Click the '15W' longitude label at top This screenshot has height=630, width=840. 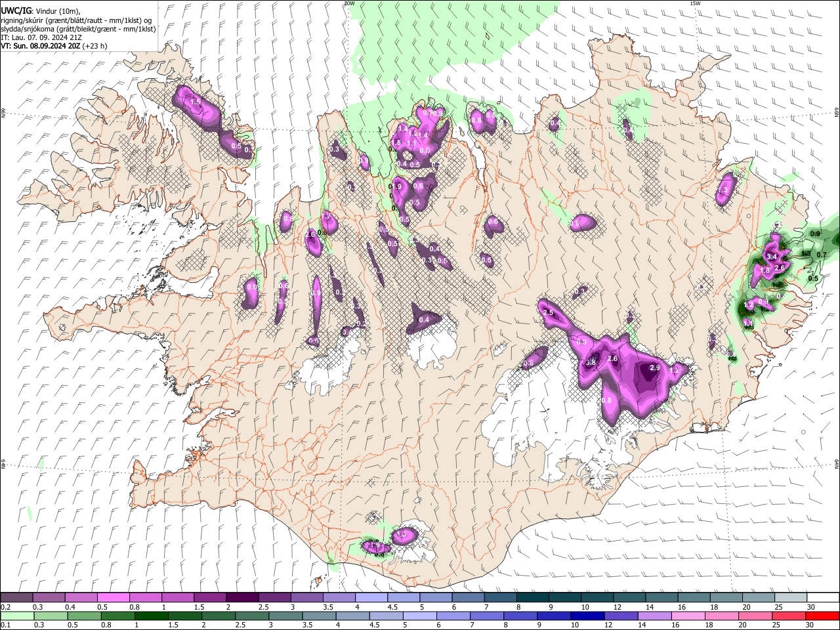coord(694,3)
